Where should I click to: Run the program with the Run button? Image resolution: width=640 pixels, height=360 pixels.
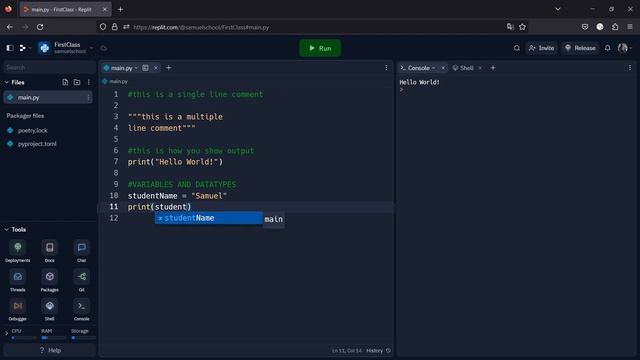coord(320,48)
